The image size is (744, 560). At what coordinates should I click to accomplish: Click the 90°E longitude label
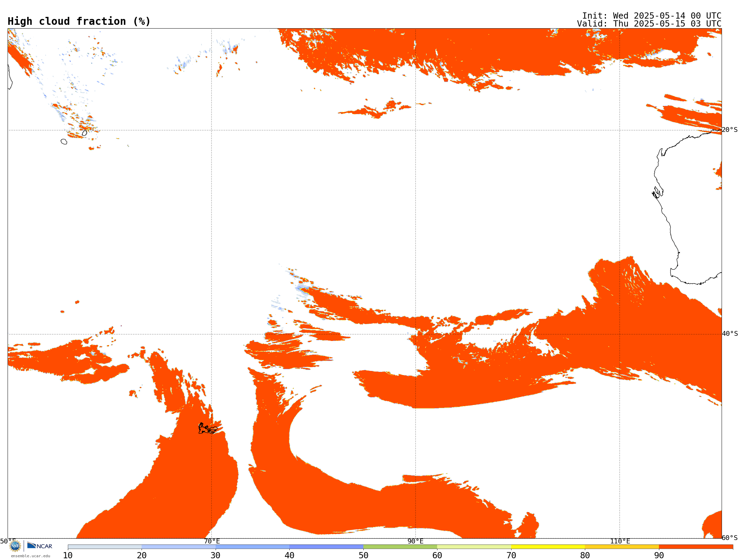pos(415,541)
